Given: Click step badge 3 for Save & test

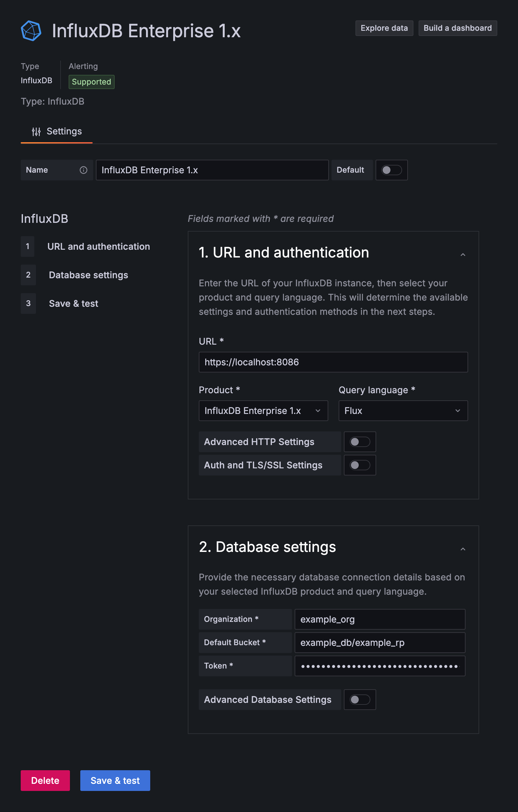Looking at the screenshot, I should [x=28, y=303].
